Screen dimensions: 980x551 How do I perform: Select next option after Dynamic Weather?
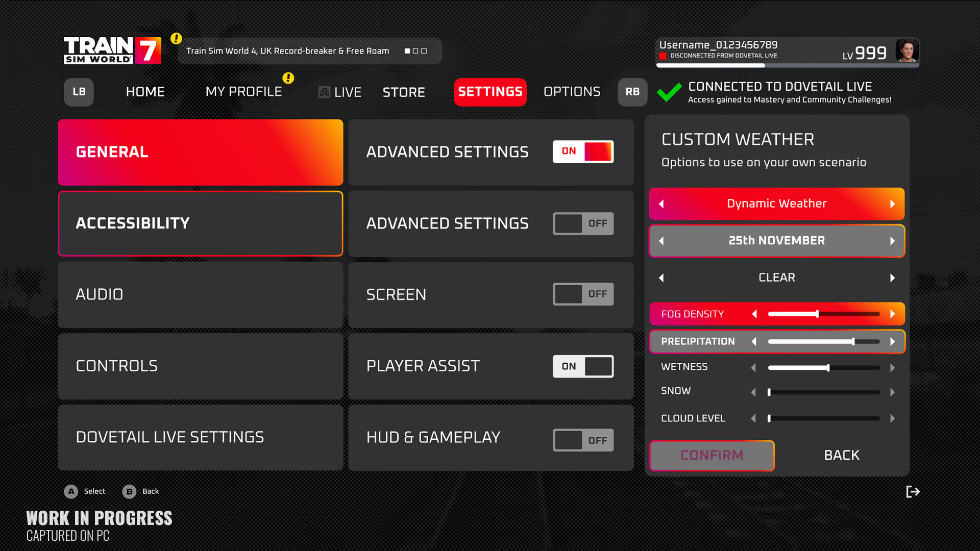[893, 204]
